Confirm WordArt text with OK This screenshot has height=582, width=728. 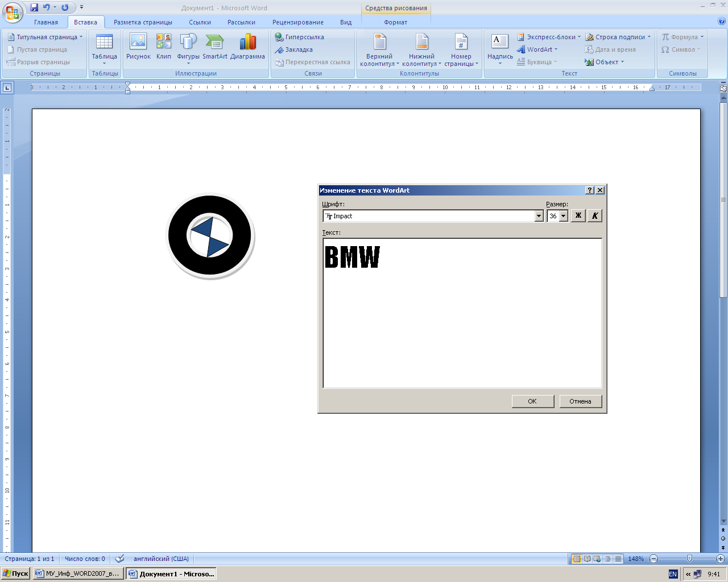532,401
